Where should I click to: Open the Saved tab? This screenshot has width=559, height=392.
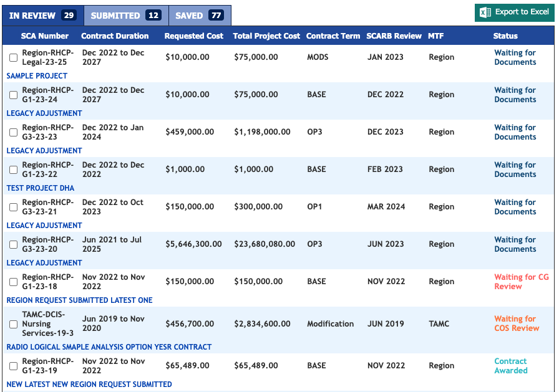click(200, 16)
